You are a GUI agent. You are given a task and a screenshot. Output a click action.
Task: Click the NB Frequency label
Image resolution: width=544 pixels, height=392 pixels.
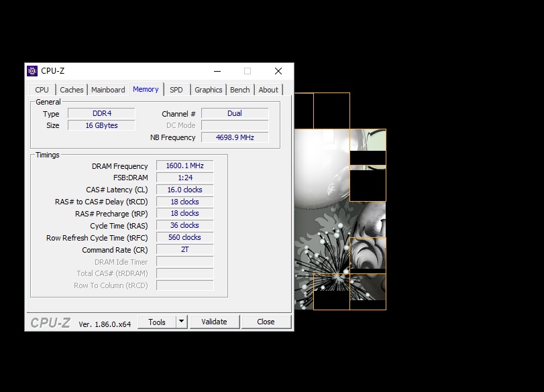(x=173, y=137)
